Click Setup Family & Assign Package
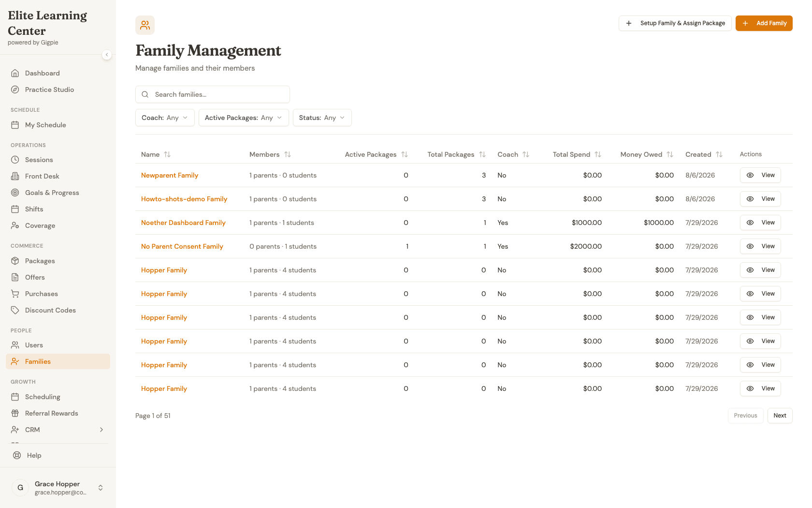The height and width of the screenshot is (508, 812). coord(675,23)
